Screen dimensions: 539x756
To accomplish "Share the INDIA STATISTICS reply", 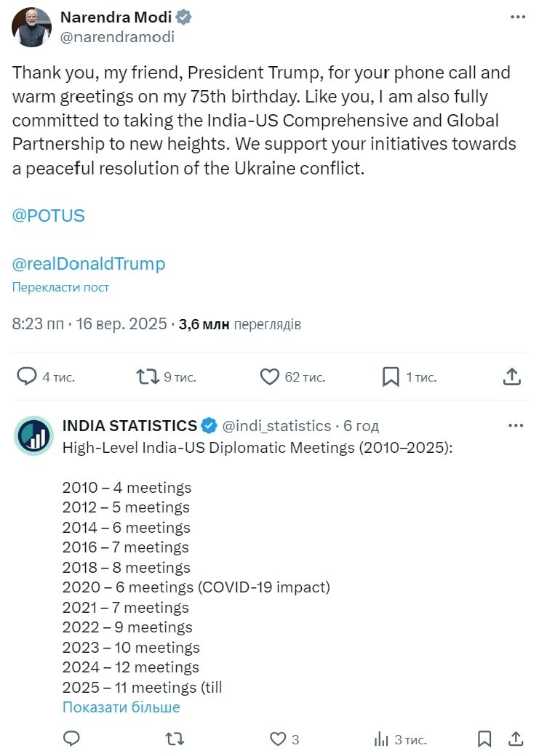I will [515, 739].
